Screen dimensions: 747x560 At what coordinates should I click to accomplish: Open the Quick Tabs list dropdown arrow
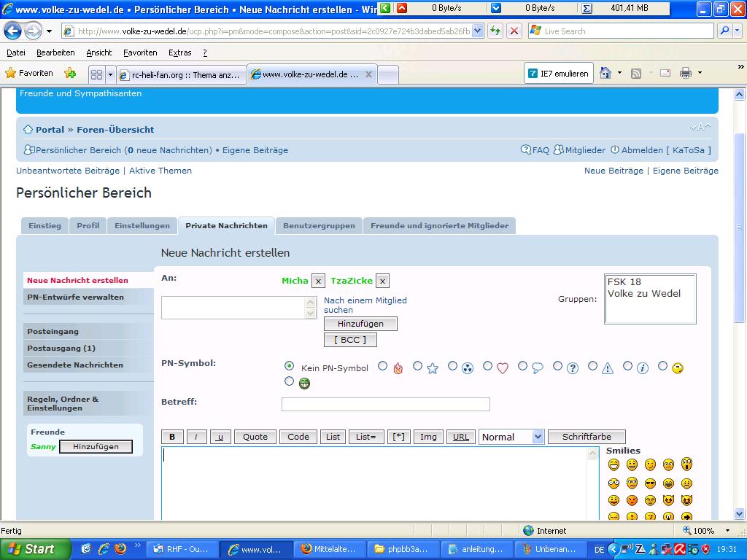pos(111,75)
